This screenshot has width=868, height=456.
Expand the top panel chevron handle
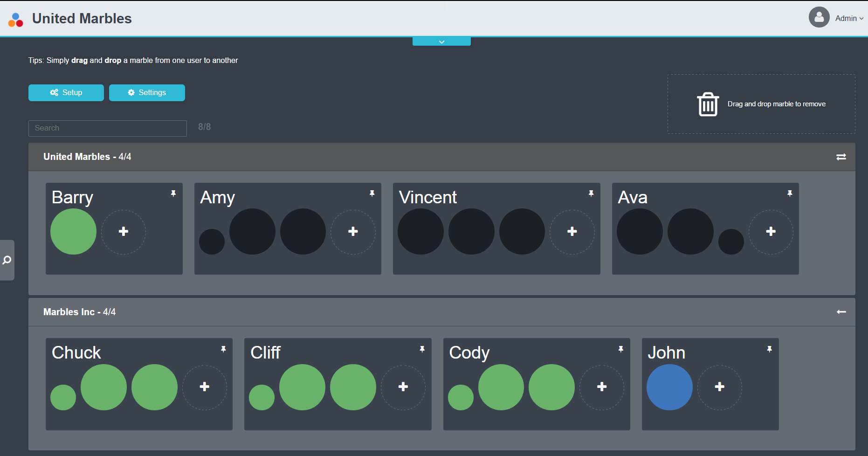click(x=441, y=41)
